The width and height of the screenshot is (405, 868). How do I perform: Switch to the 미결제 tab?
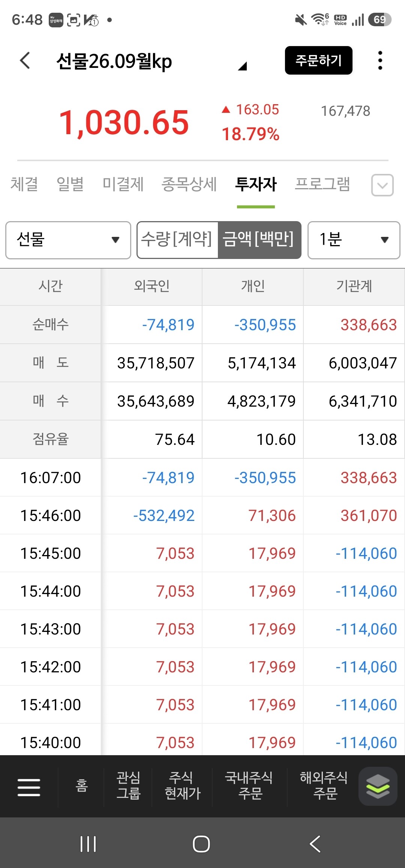pos(123,184)
